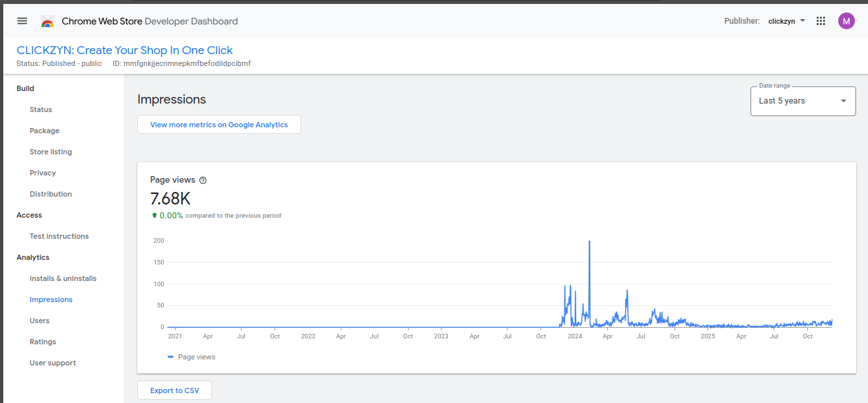Switch to Installs & uninstalls analytics
The image size is (868, 403).
[x=63, y=278]
